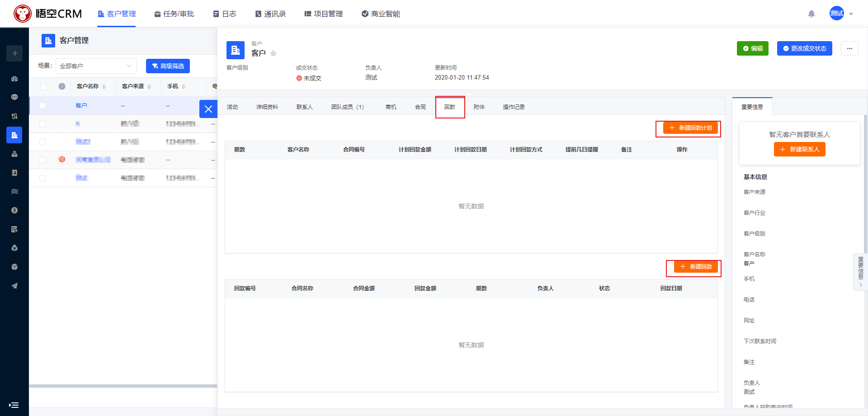Click the 新建回款计划 button
The height and width of the screenshot is (416, 868).
[690, 128]
